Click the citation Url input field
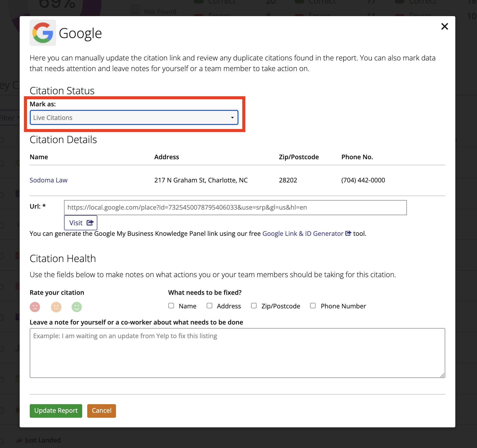The height and width of the screenshot is (448, 477). [x=235, y=207]
